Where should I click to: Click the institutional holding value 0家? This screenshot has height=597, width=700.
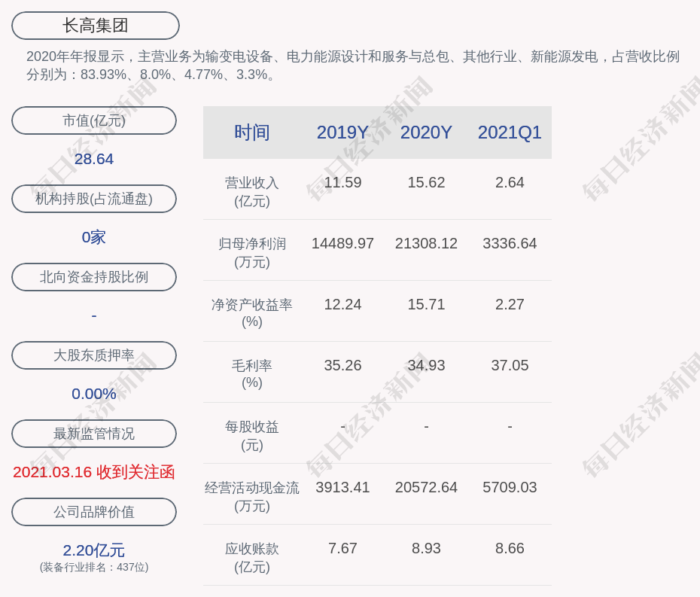click(94, 237)
